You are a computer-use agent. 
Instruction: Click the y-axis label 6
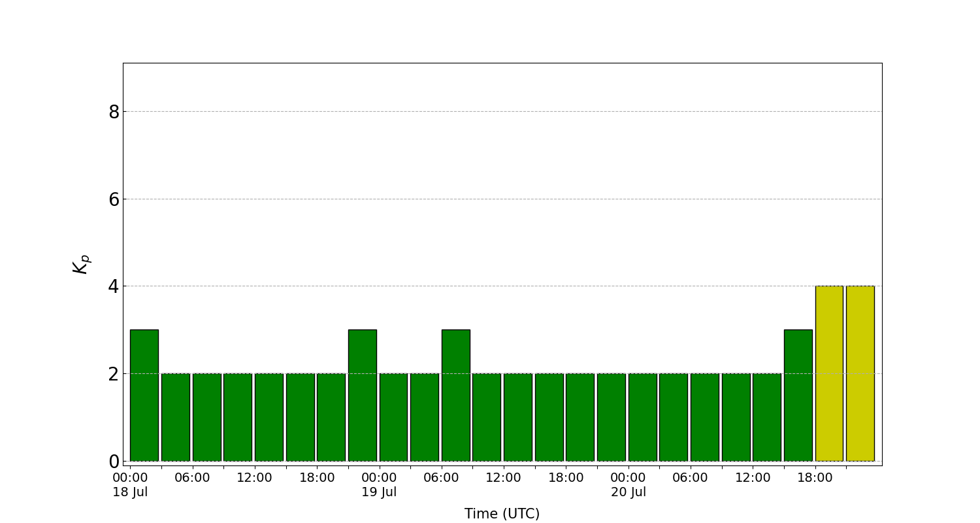click(114, 198)
